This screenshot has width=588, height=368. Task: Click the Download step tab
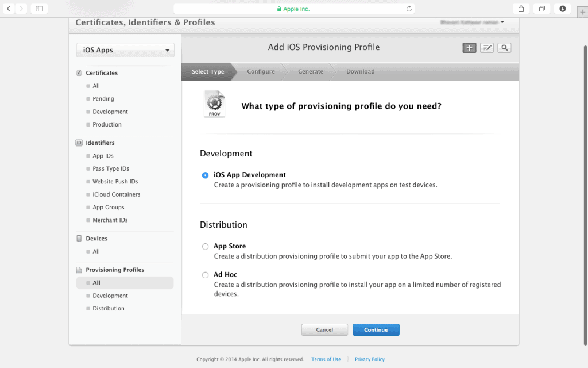coord(360,71)
